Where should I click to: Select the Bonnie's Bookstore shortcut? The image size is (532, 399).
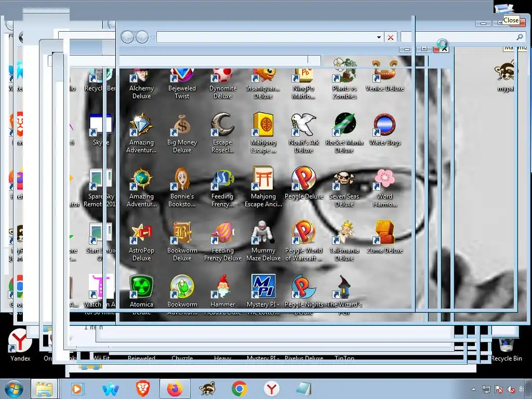tap(182, 187)
